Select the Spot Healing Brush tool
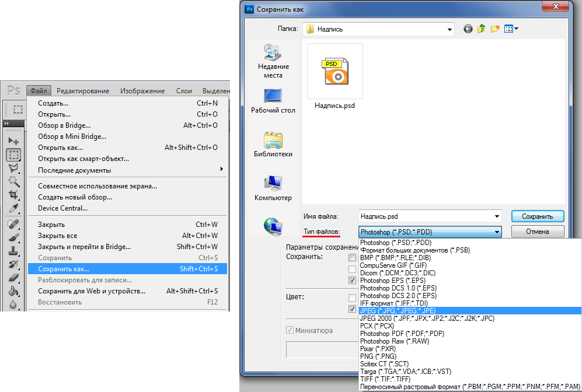 click(x=14, y=224)
